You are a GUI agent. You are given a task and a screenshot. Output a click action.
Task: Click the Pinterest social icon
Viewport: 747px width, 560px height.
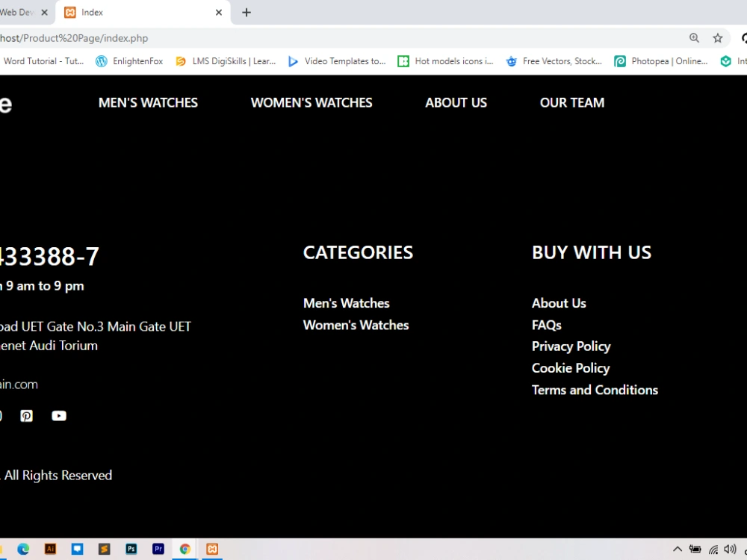point(27,416)
